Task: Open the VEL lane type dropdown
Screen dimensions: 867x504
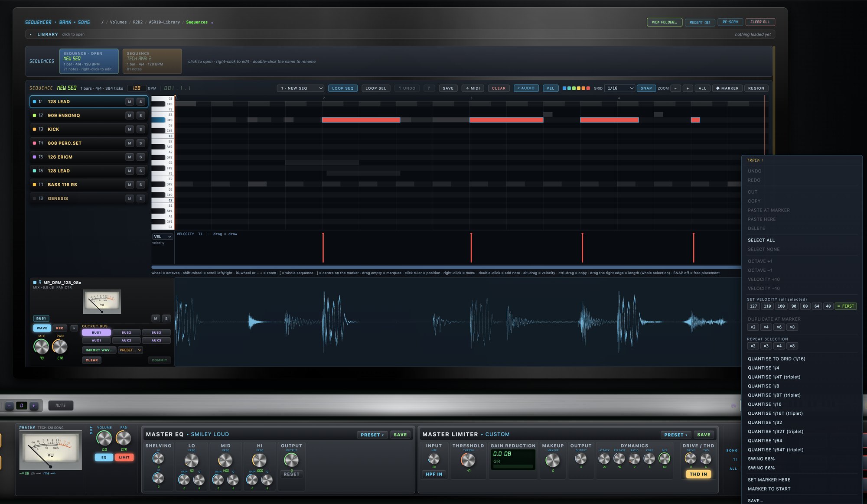Action: click(x=163, y=237)
